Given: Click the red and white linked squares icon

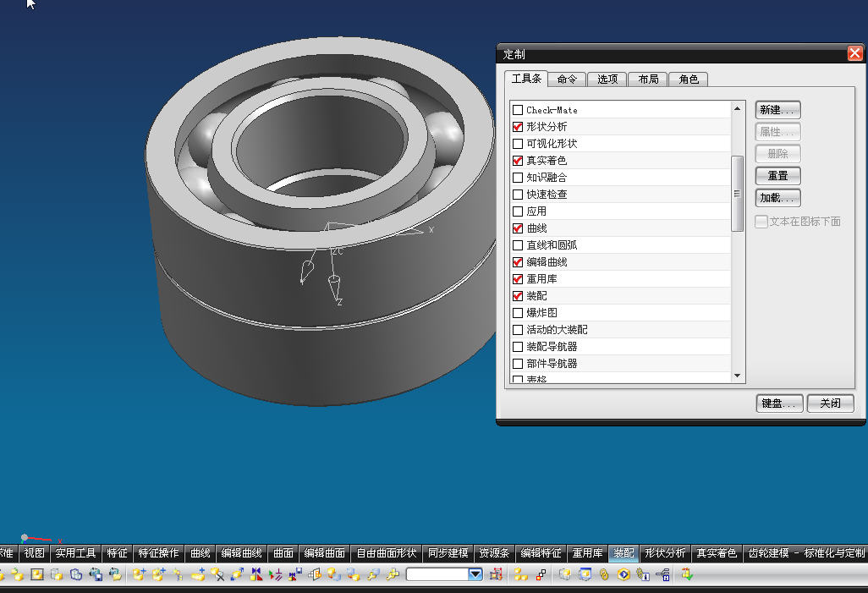Looking at the screenshot, I should point(541,574).
